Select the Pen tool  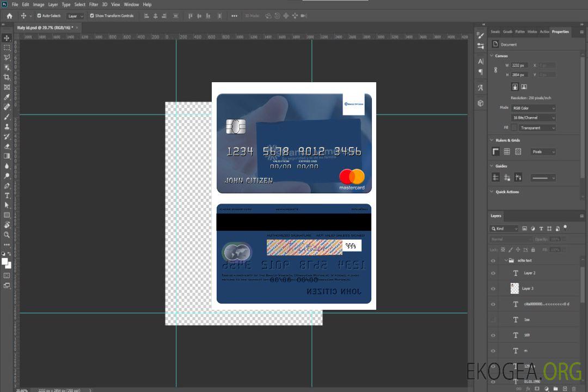(7, 186)
